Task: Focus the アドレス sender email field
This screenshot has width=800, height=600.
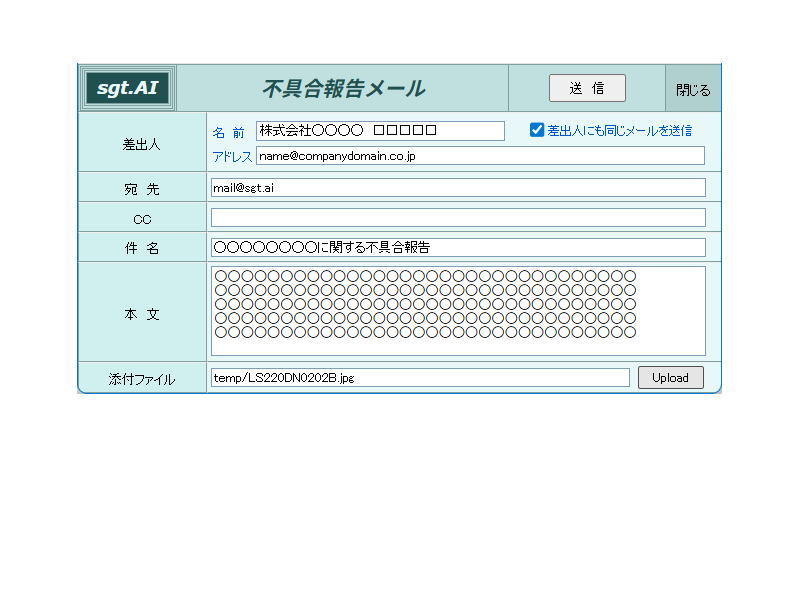Action: [x=480, y=156]
